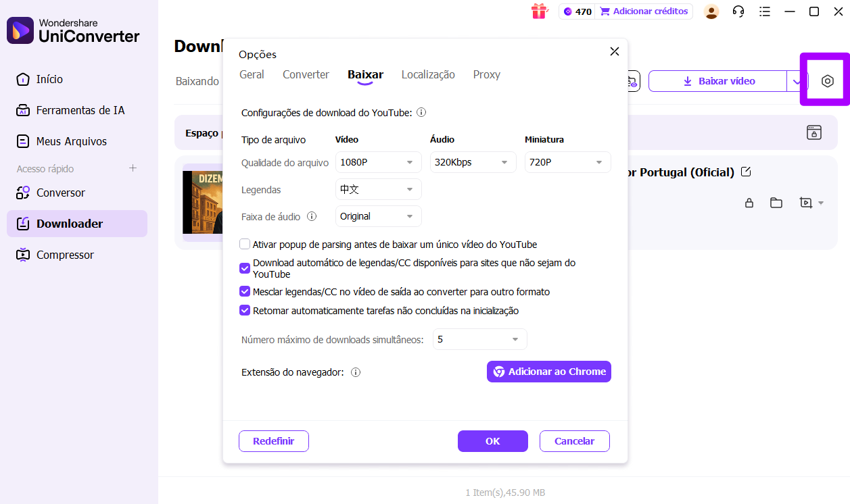Open the downloaded video folder icon
The height and width of the screenshot is (504, 850).
tap(776, 202)
